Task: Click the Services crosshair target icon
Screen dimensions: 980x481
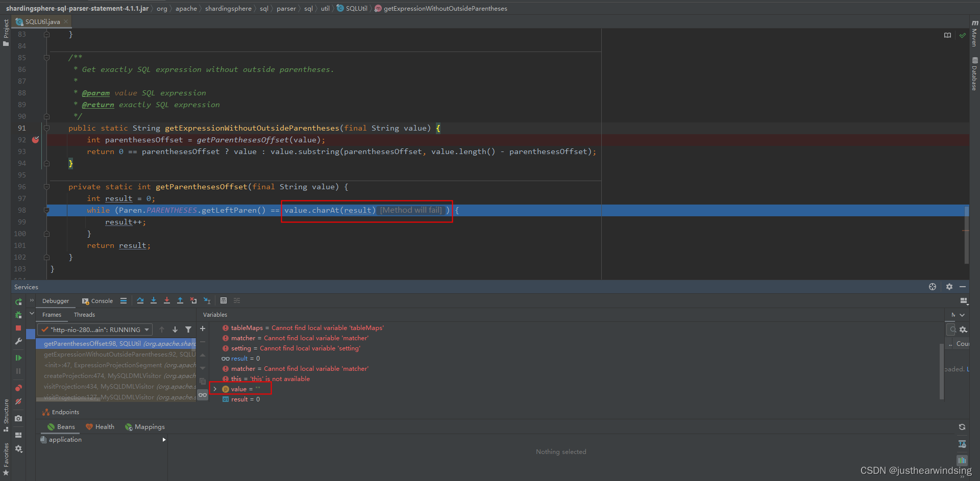Action: click(x=933, y=287)
